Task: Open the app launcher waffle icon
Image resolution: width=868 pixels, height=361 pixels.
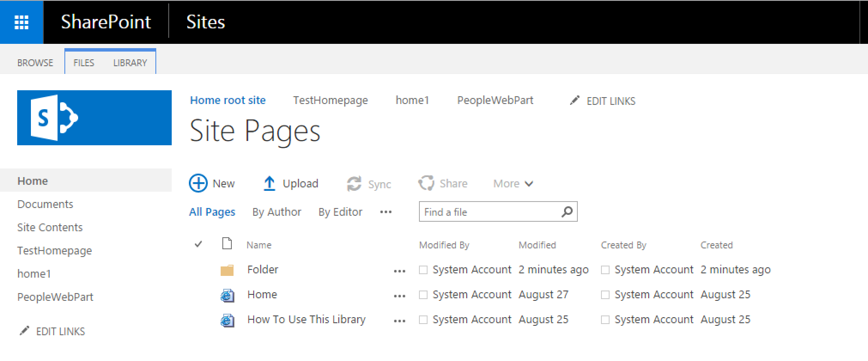Action: pos(21,22)
